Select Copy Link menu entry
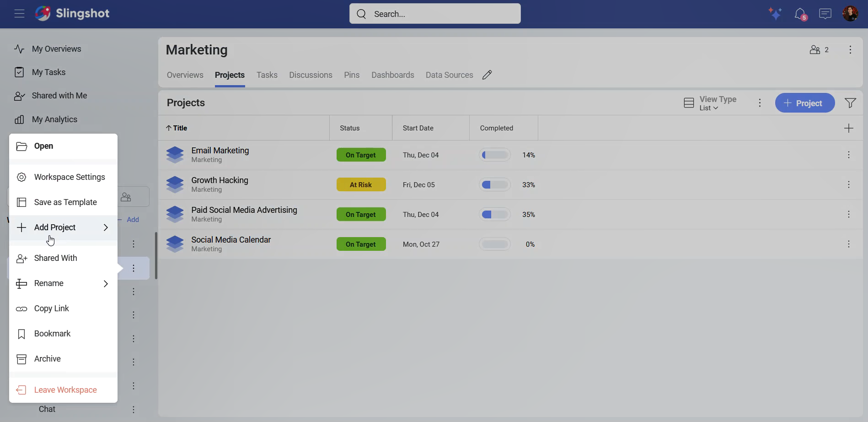868x422 pixels. [63, 308]
